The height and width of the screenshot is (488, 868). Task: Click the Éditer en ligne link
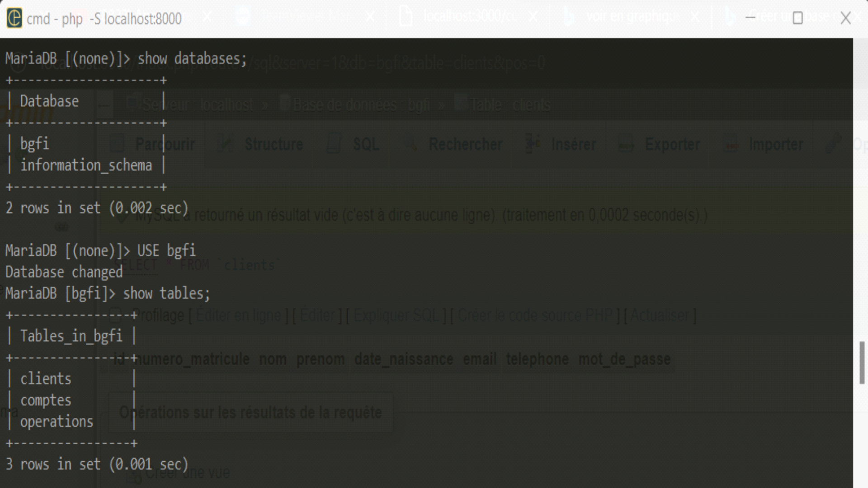(238, 315)
